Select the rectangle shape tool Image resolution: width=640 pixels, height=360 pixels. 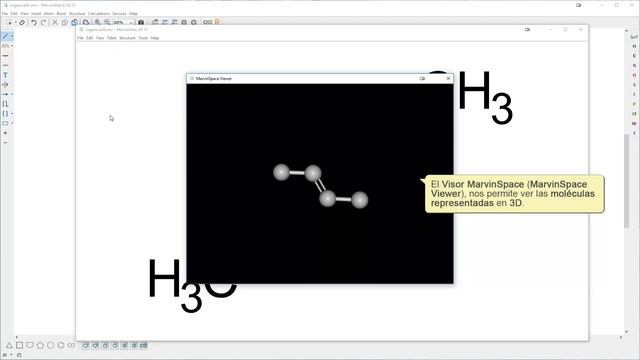[5, 123]
